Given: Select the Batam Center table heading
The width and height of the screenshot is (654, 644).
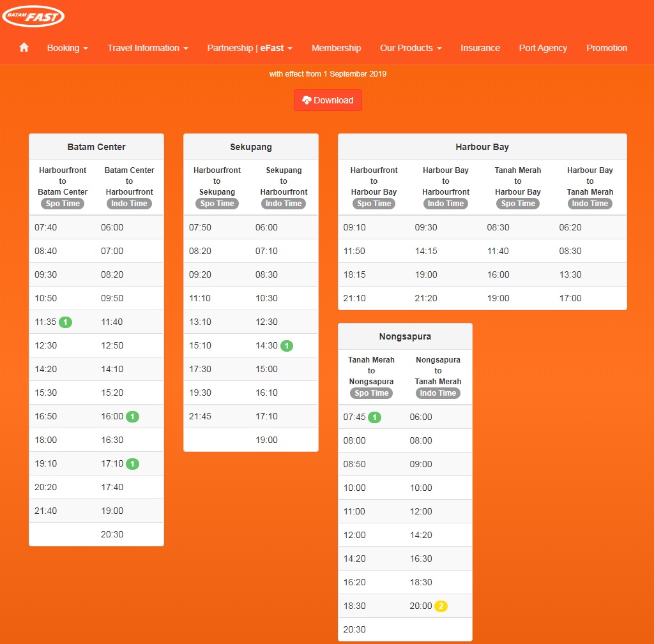Looking at the screenshot, I should (x=96, y=147).
